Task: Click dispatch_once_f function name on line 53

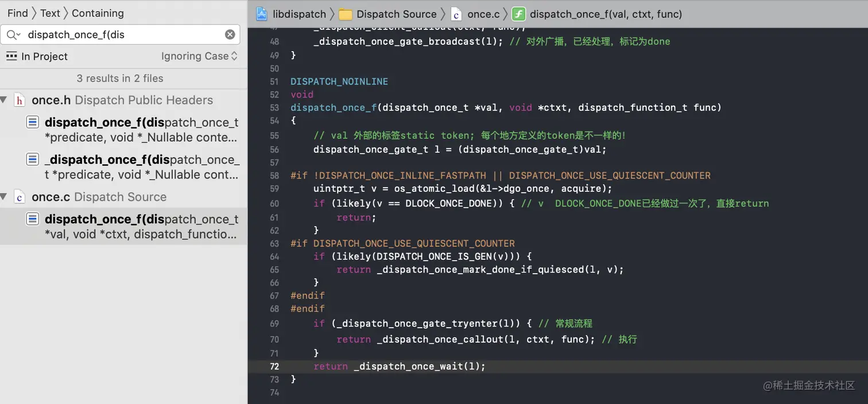Action: coord(333,107)
